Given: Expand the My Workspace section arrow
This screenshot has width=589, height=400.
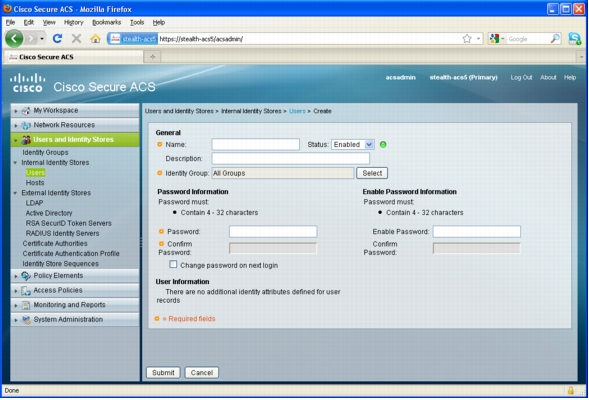Looking at the screenshot, I should tap(16, 111).
